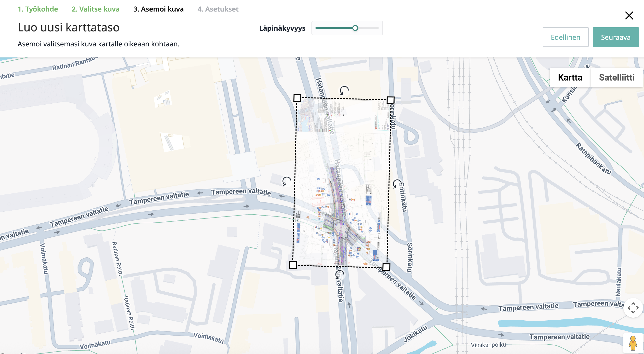The image size is (644, 354).
Task: Click the bottom rotate handle of the overlay
Action: pos(340,274)
